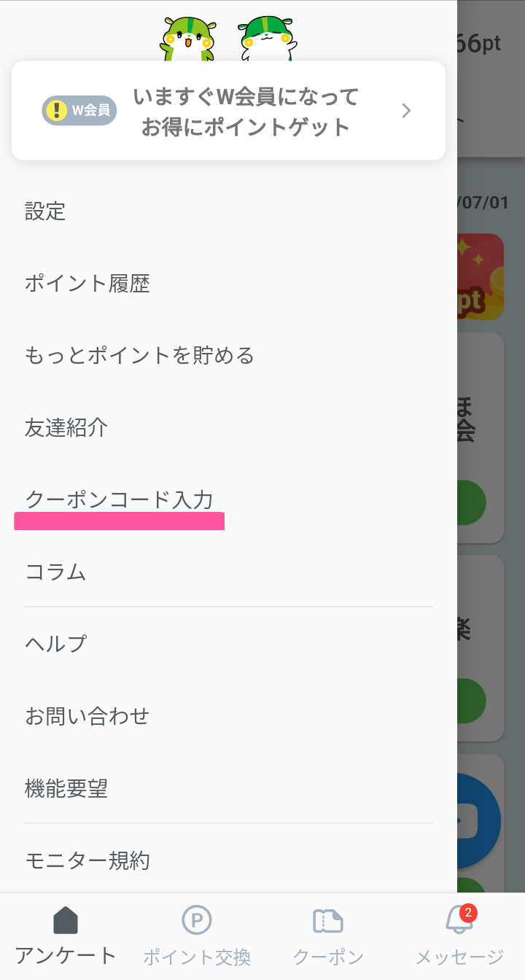The image size is (525, 980).
Task: Open ヘルプ page
Action: [55, 644]
